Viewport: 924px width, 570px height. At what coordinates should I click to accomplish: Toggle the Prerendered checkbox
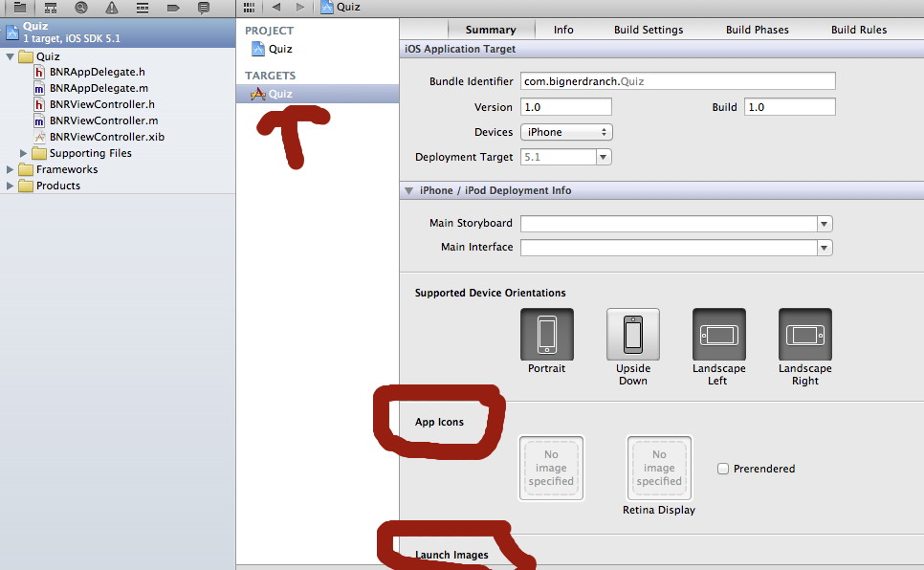tap(723, 469)
